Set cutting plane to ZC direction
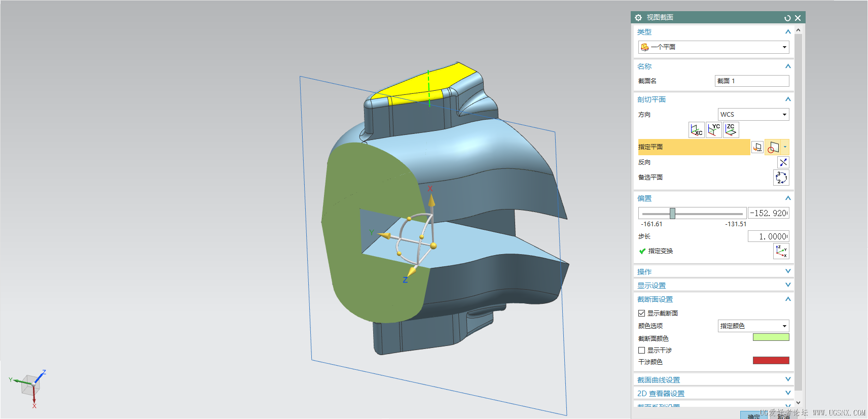 pos(731,130)
